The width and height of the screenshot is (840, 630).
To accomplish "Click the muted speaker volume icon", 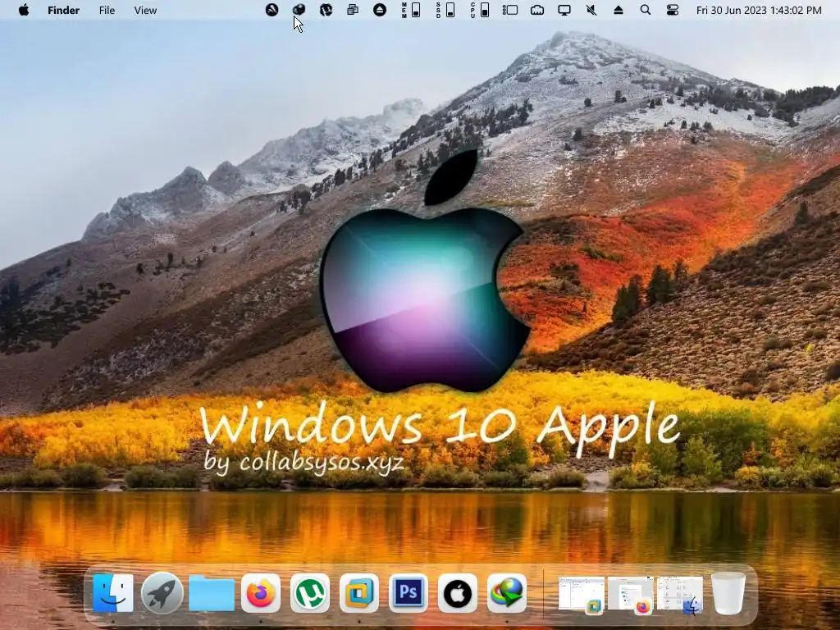I will (x=591, y=10).
